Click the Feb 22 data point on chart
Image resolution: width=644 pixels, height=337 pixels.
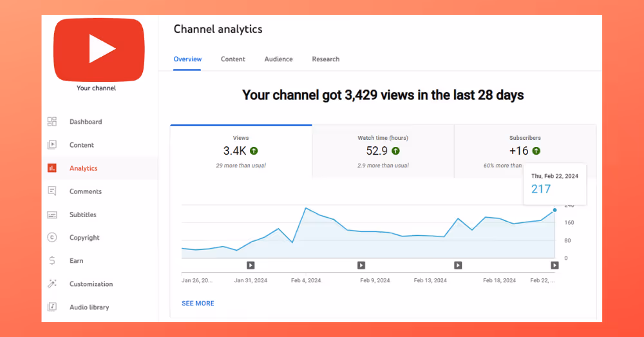tap(555, 210)
